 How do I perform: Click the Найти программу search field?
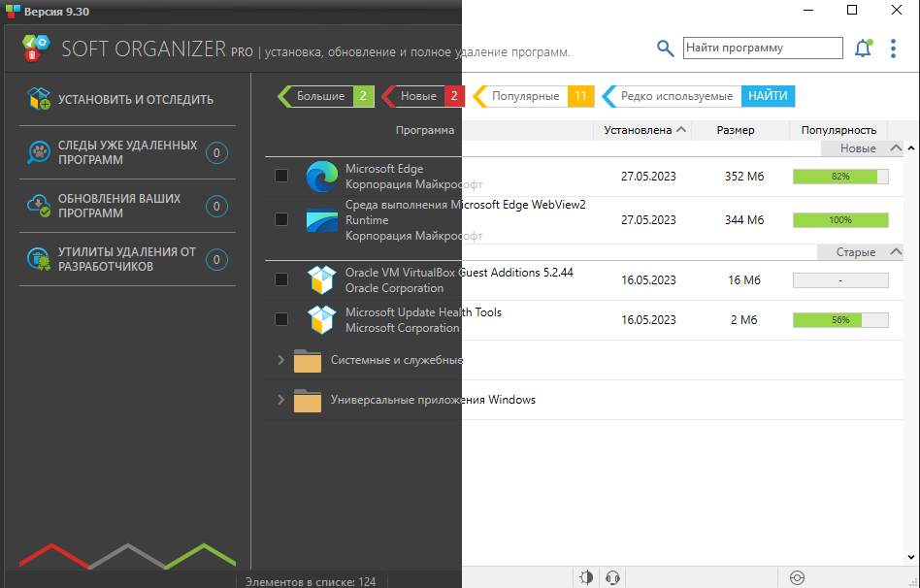[x=762, y=48]
